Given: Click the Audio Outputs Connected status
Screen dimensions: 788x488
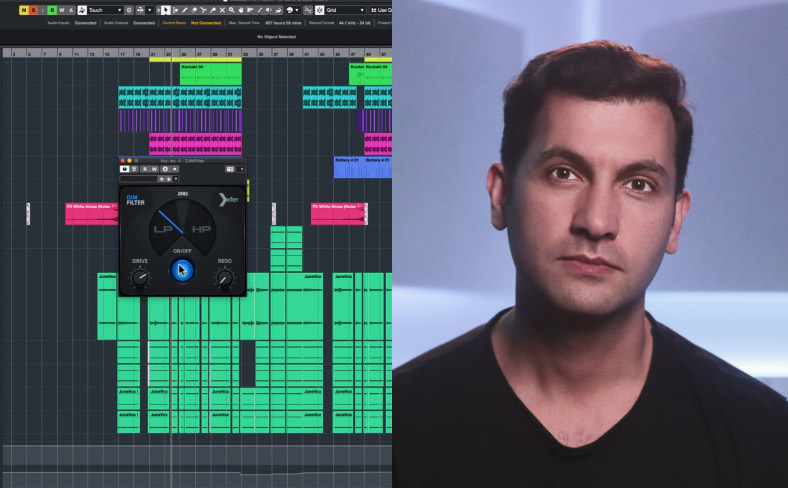Looking at the screenshot, I should coord(129,23).
